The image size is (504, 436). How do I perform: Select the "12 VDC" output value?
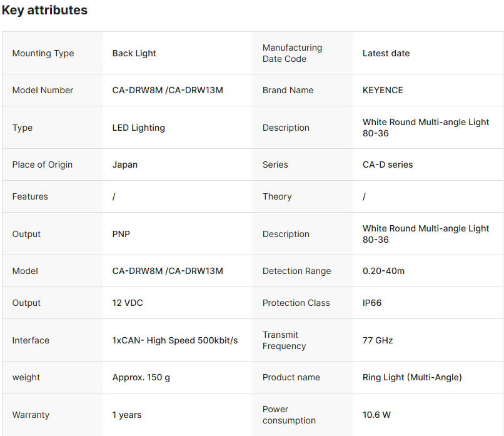[x=129, y=303]
